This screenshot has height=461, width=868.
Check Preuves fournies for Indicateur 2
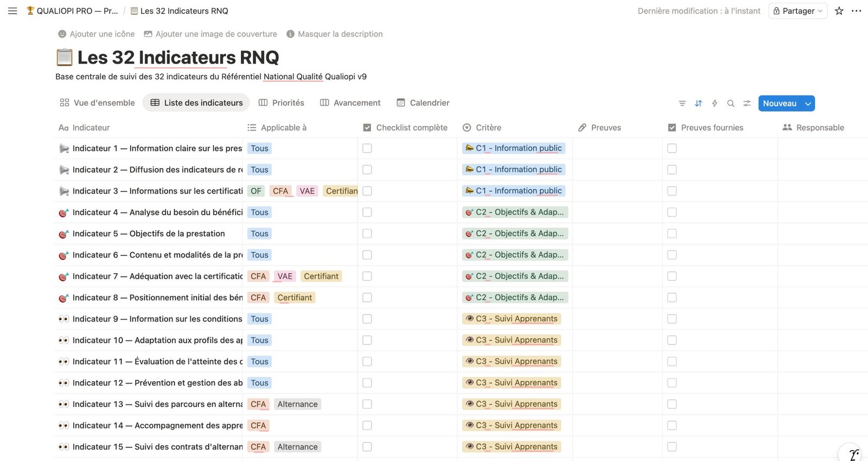coord(672,170)
